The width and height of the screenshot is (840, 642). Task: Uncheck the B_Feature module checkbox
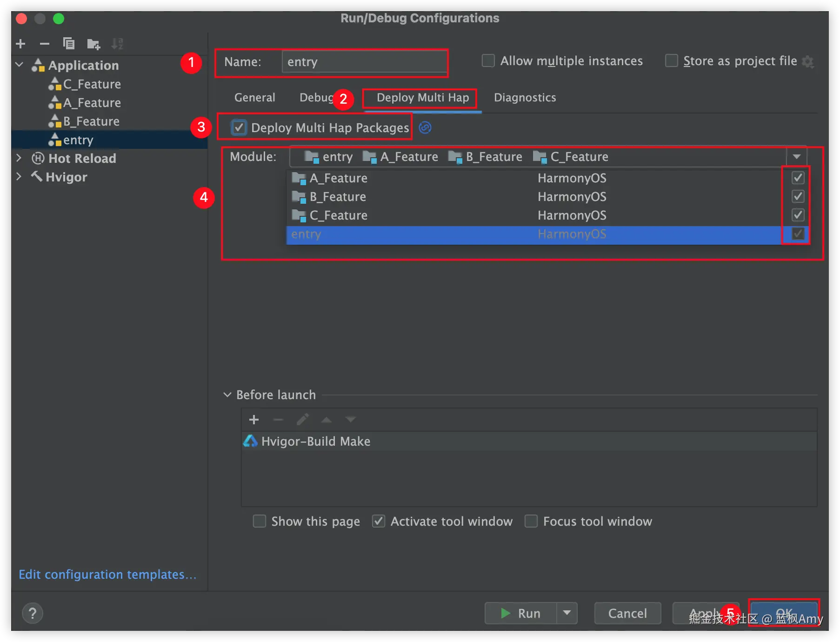pos(798,196)
